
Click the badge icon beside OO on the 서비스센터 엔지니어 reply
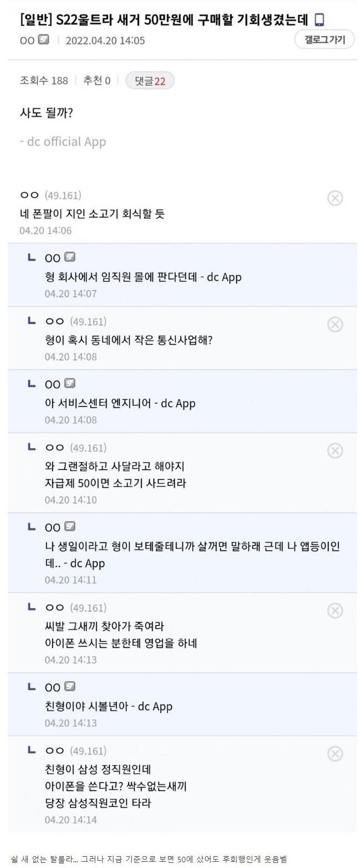tap(69, 384)
